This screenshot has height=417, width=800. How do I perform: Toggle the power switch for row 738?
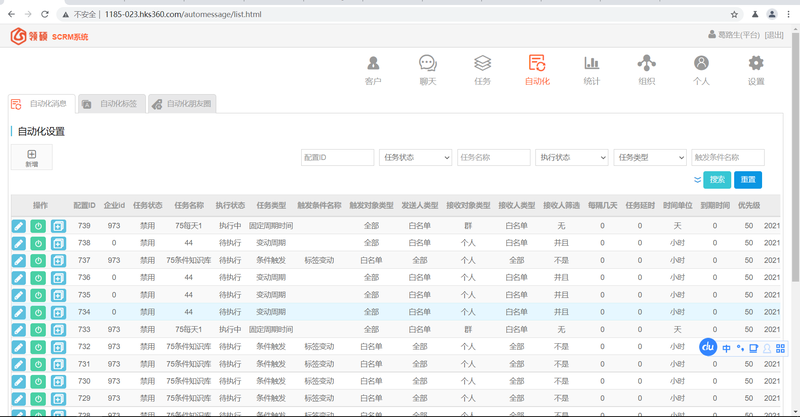[x=38, y=243]
